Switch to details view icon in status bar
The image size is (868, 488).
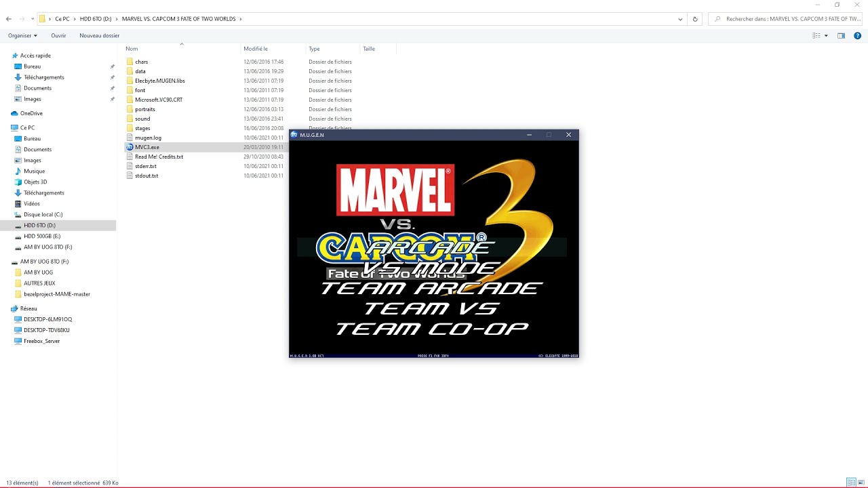click(850, 483)
